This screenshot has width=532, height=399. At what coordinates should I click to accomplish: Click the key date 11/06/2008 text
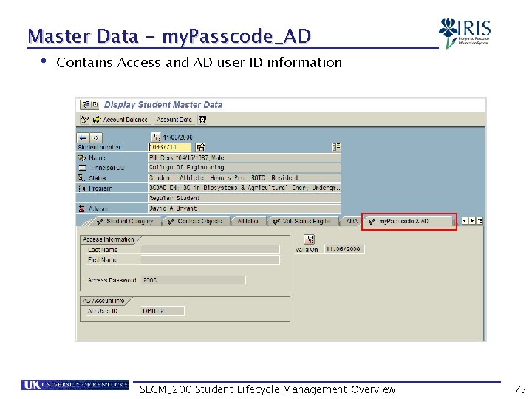[177, 137]
